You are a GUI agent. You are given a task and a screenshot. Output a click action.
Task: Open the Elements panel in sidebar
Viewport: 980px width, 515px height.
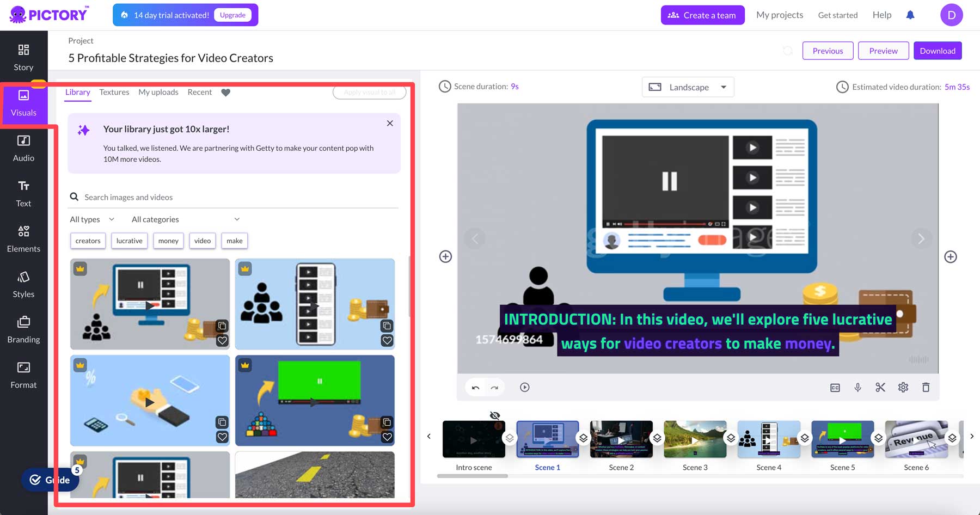point(23,239)
